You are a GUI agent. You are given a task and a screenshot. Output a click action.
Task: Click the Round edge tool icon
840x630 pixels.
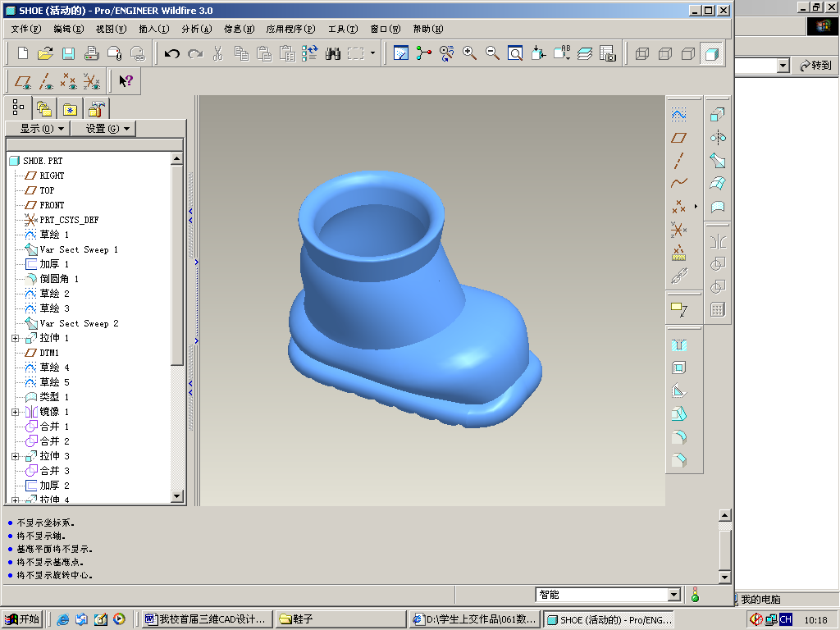point(678,437)
